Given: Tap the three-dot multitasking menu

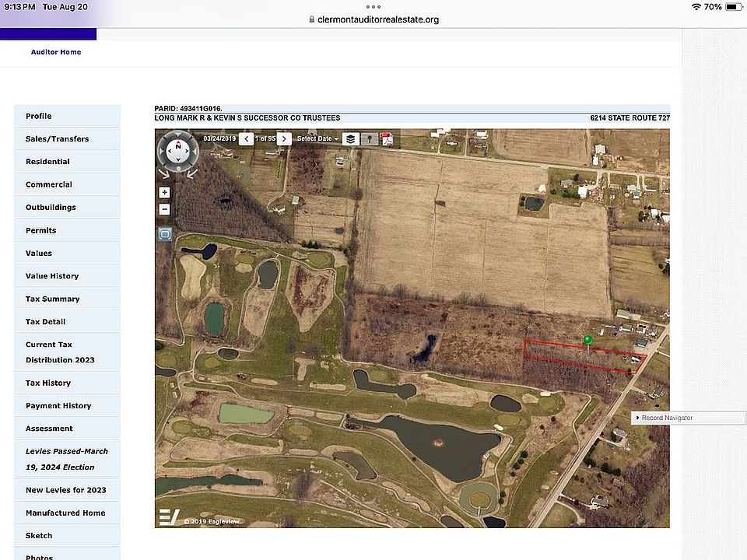Looking at the screenshot, I should pyautogui.click(x=373, y=7).
